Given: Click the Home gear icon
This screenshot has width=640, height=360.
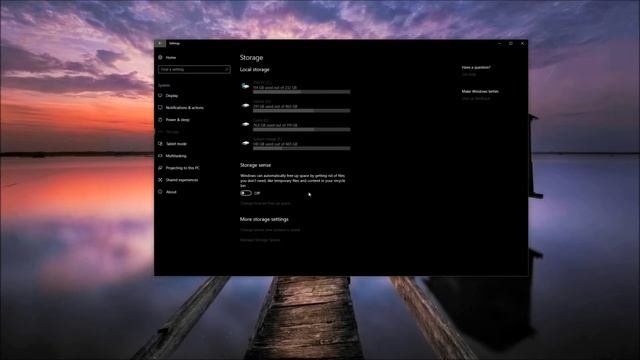Looking at the screenshot, I should (x=160, y=58).
